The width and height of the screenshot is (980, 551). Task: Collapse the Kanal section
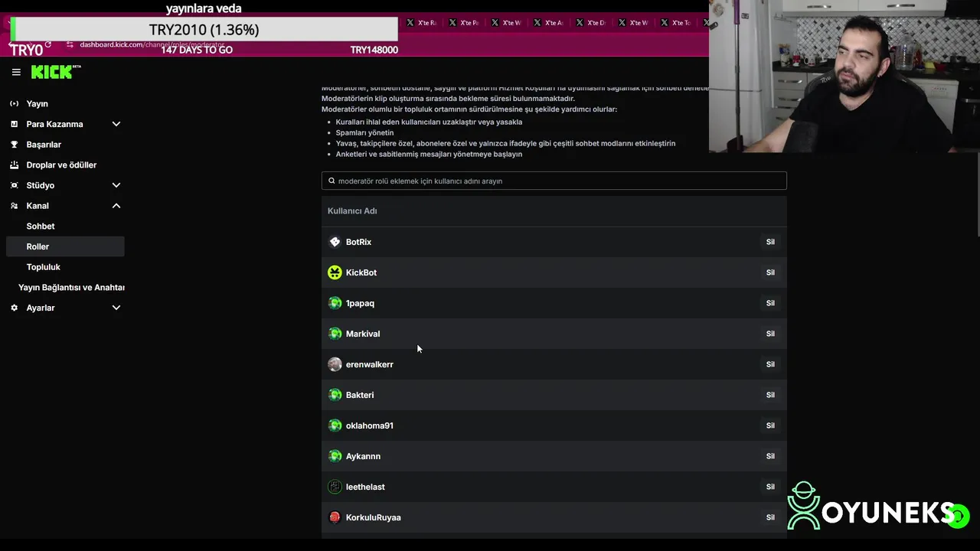coord(116,206)
